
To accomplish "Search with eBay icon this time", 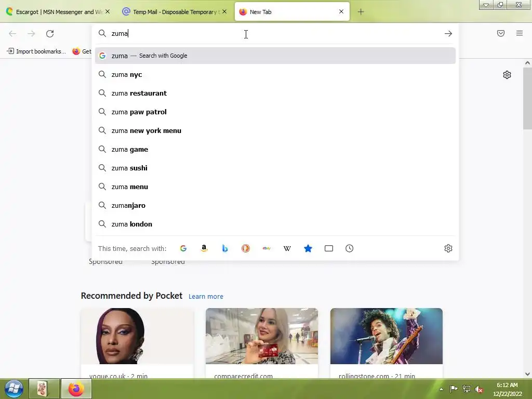I will (267, 248).
